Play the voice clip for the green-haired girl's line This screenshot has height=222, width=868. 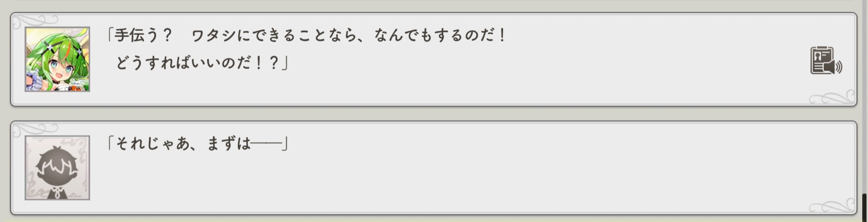[x=826, y=60]
